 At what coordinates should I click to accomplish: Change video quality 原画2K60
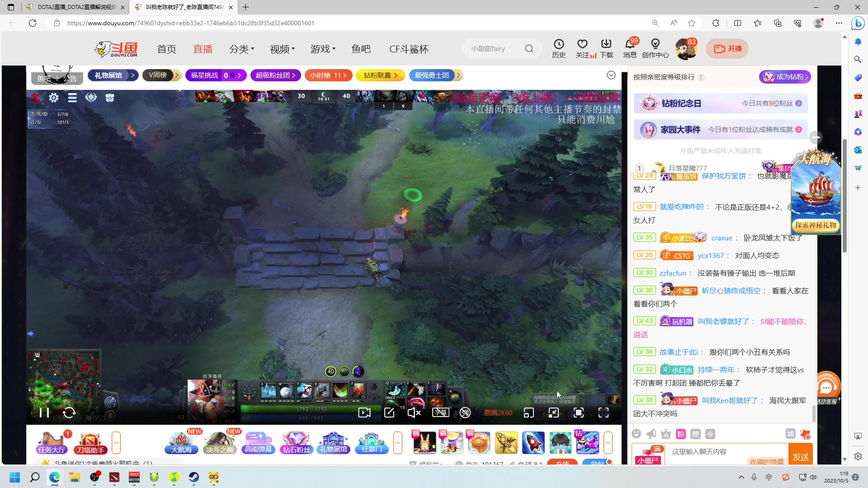click(498, 413)
